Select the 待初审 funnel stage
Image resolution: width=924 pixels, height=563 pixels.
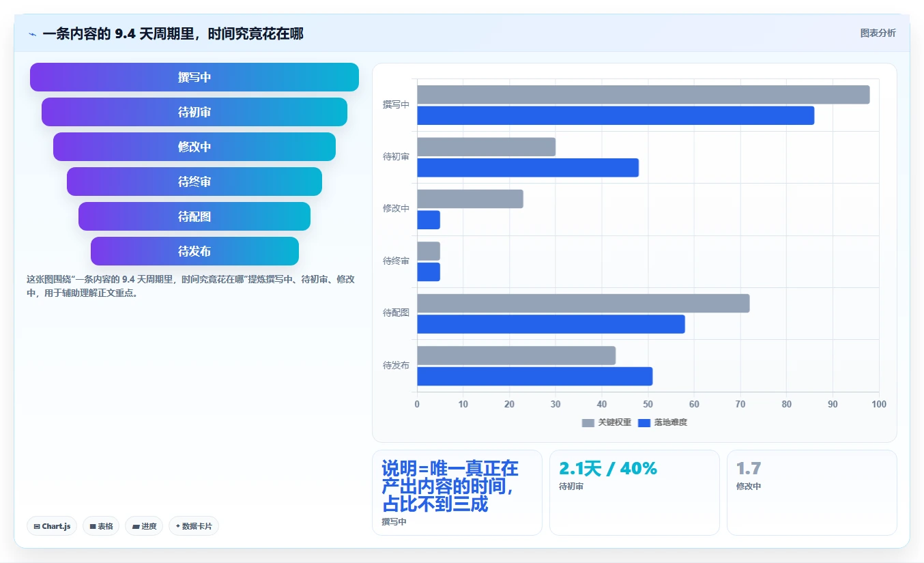pyautogui.click(x=194, y=112)
